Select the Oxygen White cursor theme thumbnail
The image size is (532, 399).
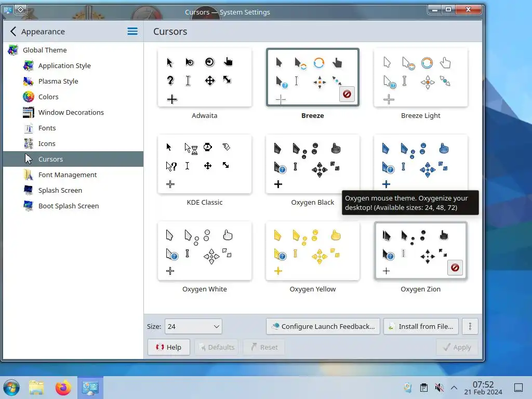pyautogui.click(x=205, y=251)
